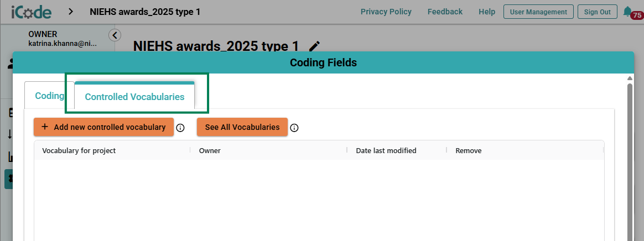The image size is (644, 241).
Task: Click the scrollbar up arrow in dialog
Action: pyautogui.click(x=630, y=78)
